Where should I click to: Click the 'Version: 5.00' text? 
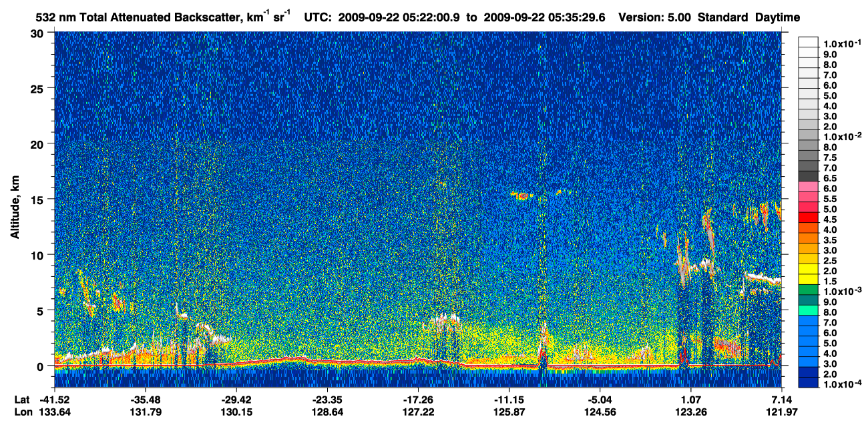coord(655,17)
